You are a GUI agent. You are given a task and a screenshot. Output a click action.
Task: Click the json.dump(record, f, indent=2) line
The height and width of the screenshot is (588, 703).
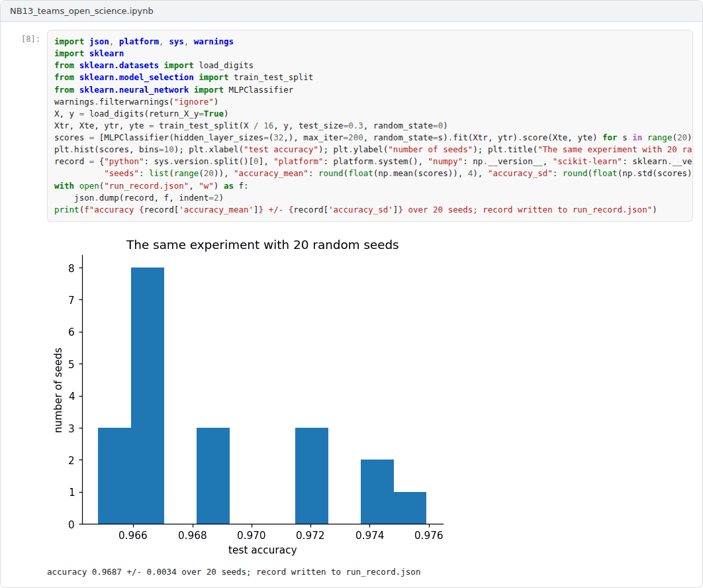tap(149, 198)
